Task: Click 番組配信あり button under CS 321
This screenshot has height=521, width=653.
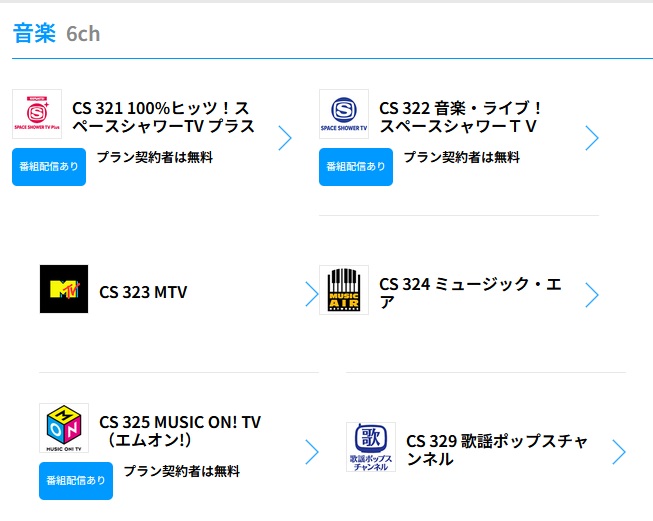Action: click(49, 167)
